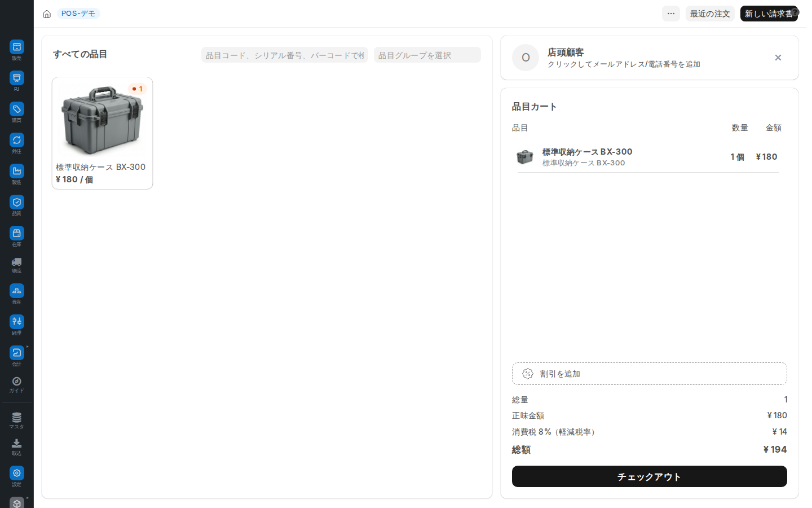Open the POS-デモ breadcrumb
Image resolution: width=812 pixels, height=508 pixels.
78,14
